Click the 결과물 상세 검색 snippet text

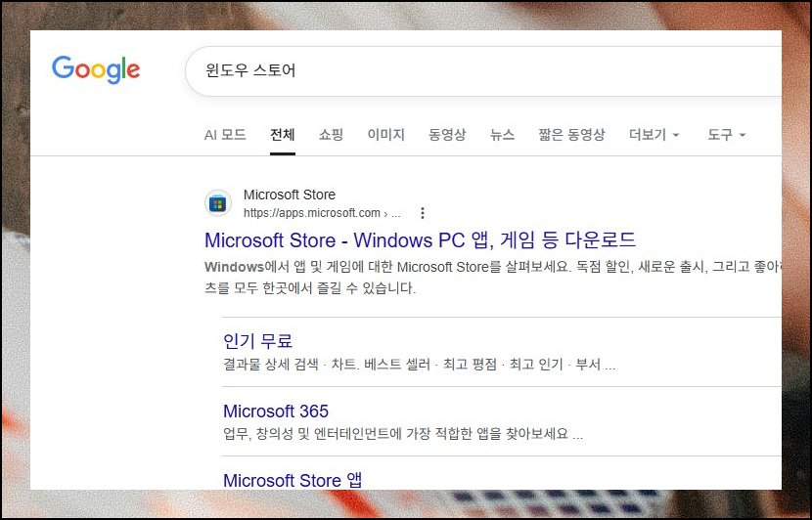click(420, 365)
